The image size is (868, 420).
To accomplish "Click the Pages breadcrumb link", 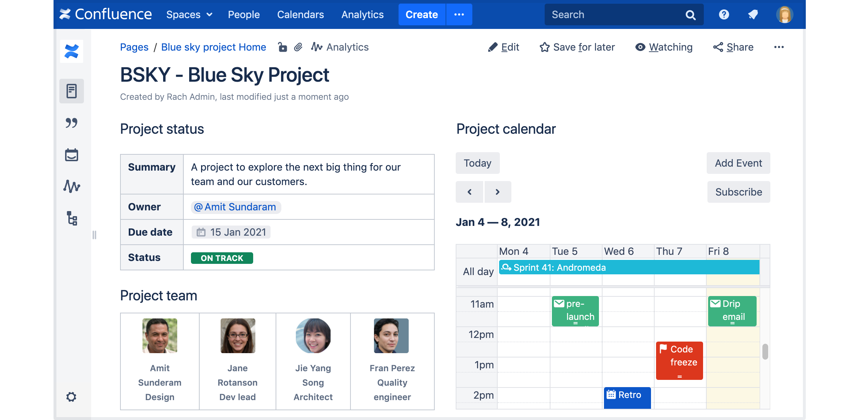I will [134, 47].
